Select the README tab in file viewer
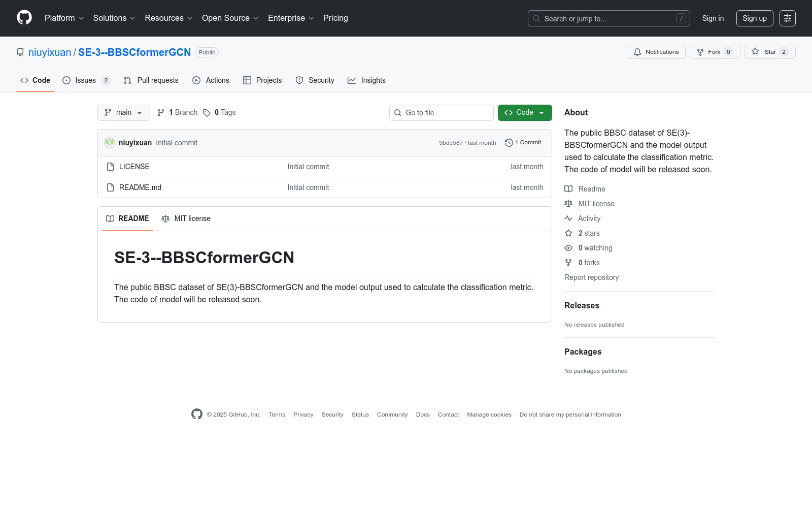 tap(127, 218)
